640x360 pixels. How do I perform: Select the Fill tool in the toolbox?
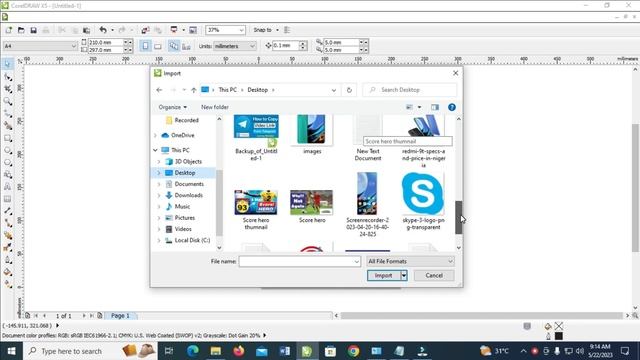[x=7, y=272]
